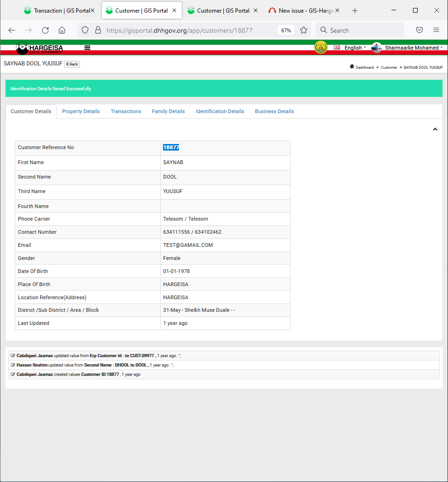Click the user avatar picture
Screen dimensions: 448x482
point(377,47)
